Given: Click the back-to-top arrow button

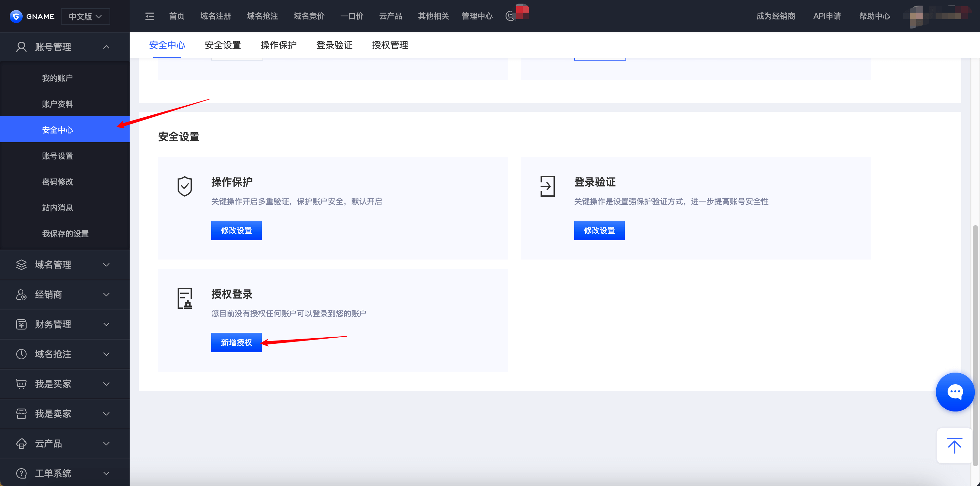Looking at the screenshot, I should [x=954, y=446].
